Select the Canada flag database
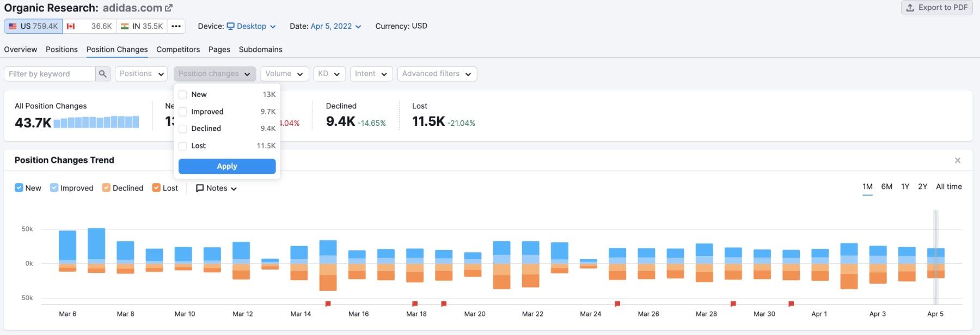Viewport: 980px width, 335px height. [x=89, y=26]
